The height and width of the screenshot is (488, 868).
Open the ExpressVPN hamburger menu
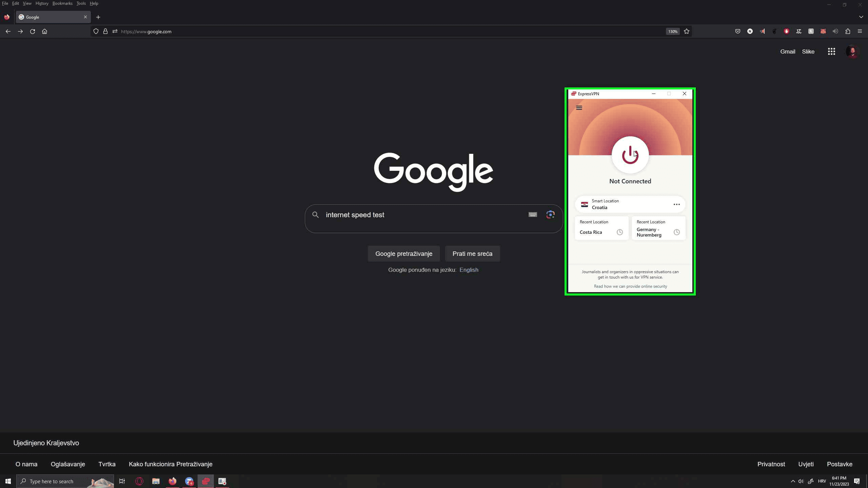click(x=579, y=108)
